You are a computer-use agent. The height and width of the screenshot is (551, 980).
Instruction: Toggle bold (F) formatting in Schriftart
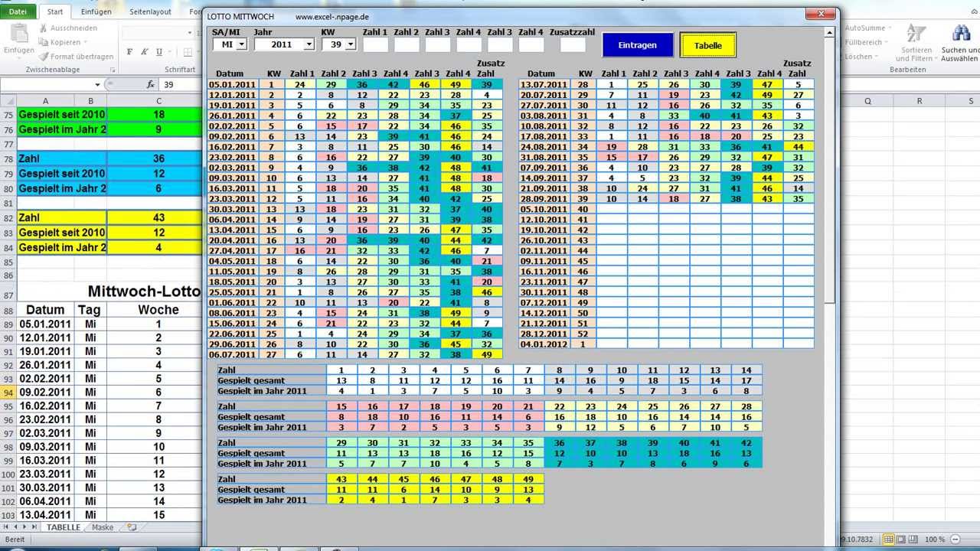click(130, 52)
